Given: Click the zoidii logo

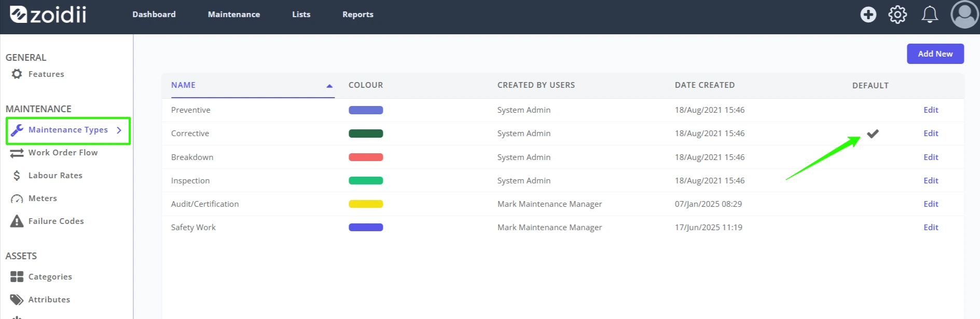Looking at the screenshot, I should (48, 15).
